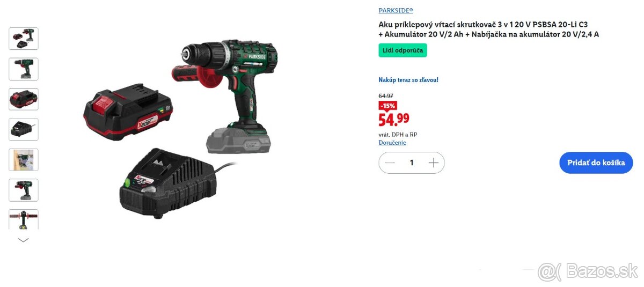Expand more thumbnails with the down chevron
The image size is (644, 287).
coord(23,240)
